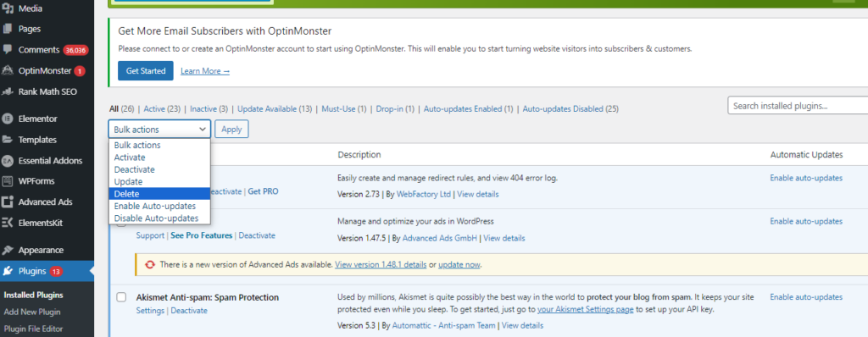
Task: Click the Apply button
Action: (231, 130)
